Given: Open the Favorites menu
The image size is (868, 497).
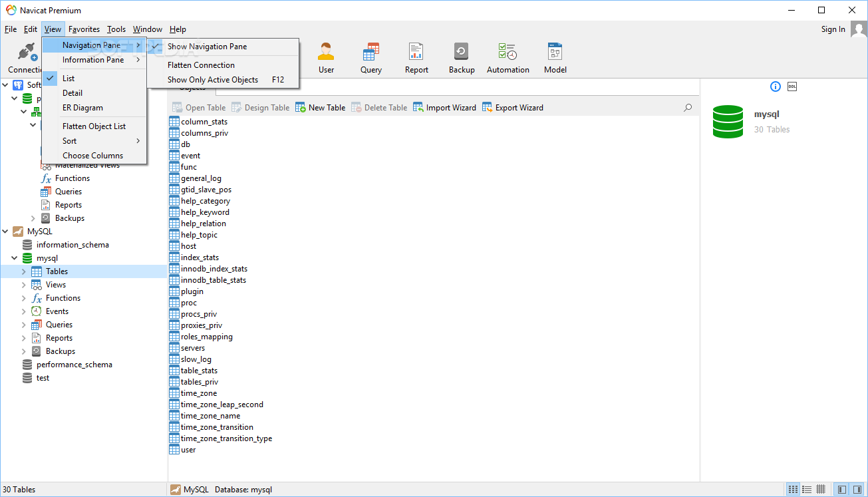Looking at the screenshot, I should coord(84,29).
